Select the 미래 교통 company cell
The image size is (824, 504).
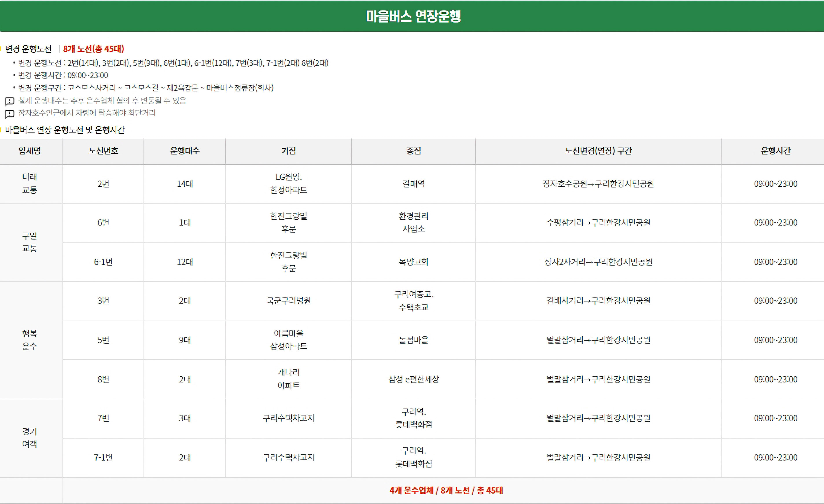[x=30, y=183]
